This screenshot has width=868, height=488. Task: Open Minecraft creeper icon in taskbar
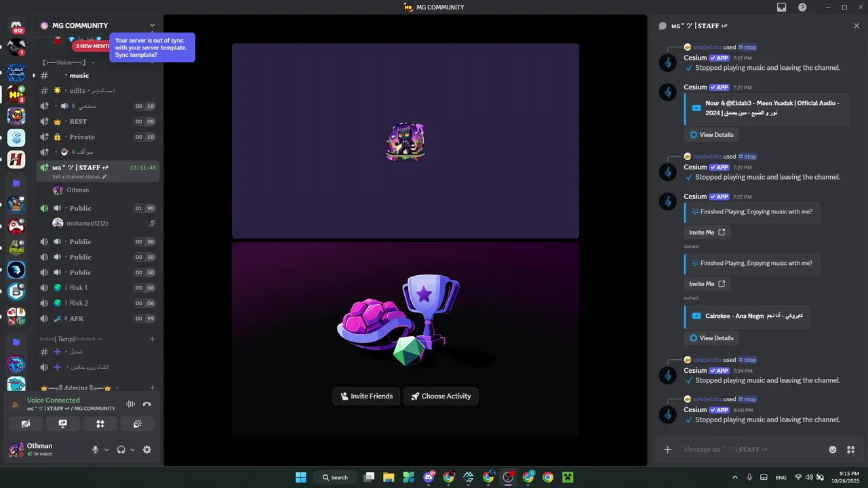pos(568,477)
